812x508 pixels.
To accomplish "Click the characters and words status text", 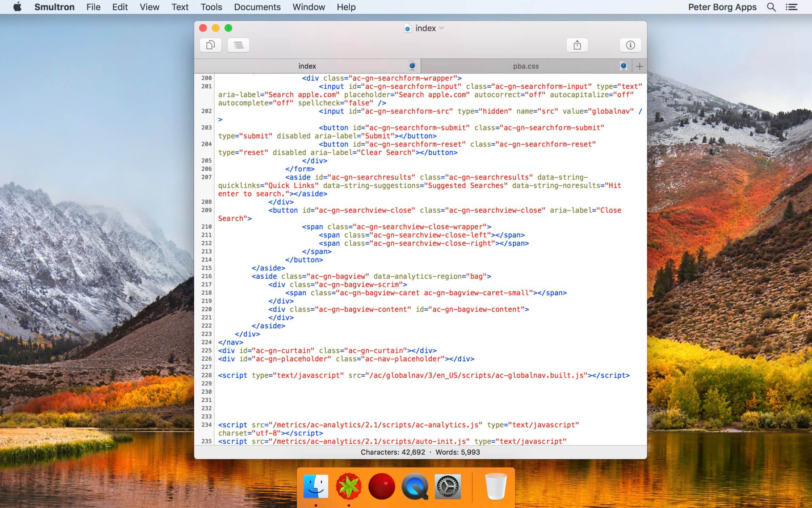I will (x=420, y=452).
